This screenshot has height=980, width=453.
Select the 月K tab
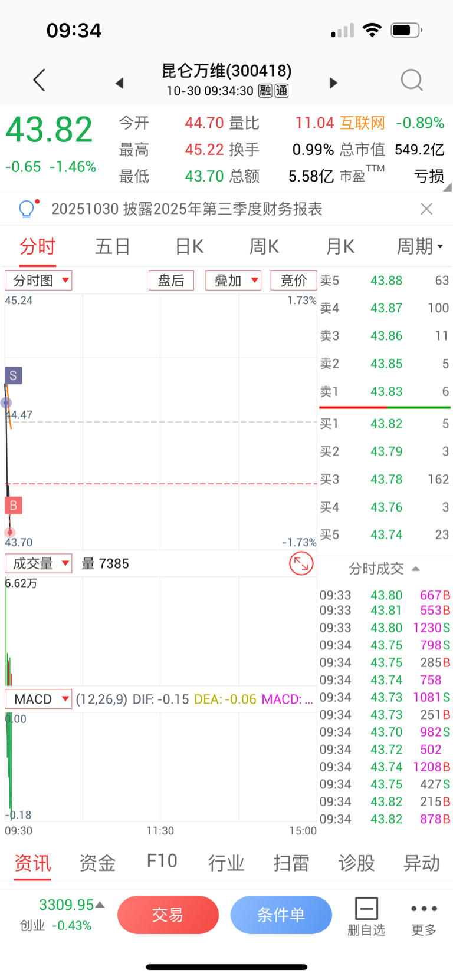340,246
